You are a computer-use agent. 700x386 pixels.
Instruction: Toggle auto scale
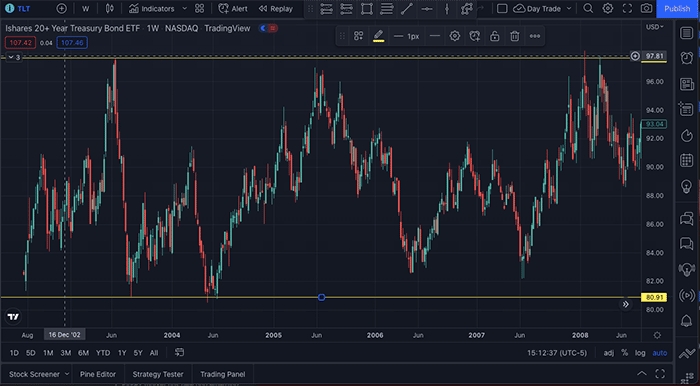pos(660,353)
